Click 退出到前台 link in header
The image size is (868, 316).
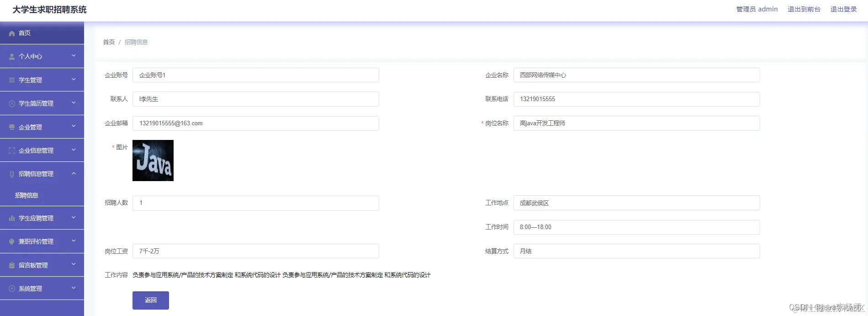pos(804,9)
